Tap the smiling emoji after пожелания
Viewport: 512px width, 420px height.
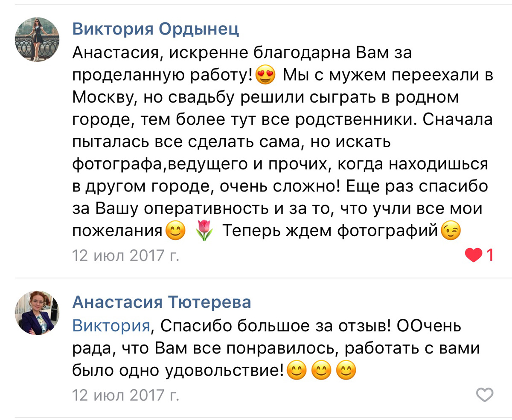tap(175, 232)
